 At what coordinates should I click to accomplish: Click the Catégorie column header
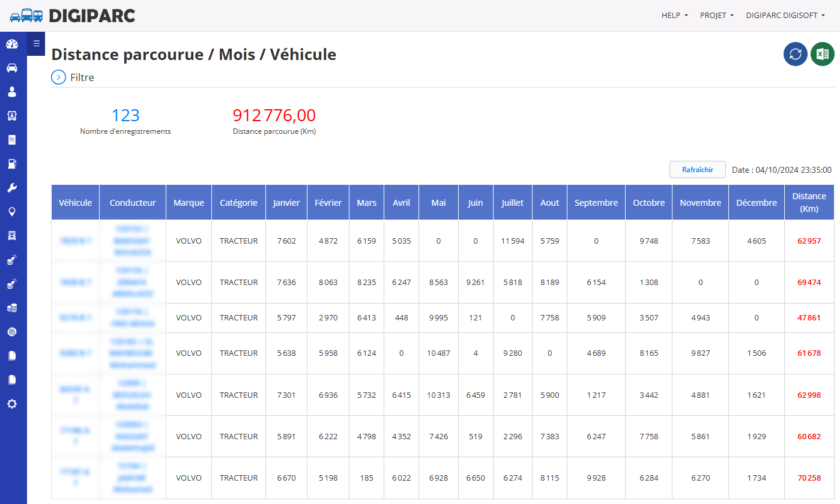[x=239, y=202]
